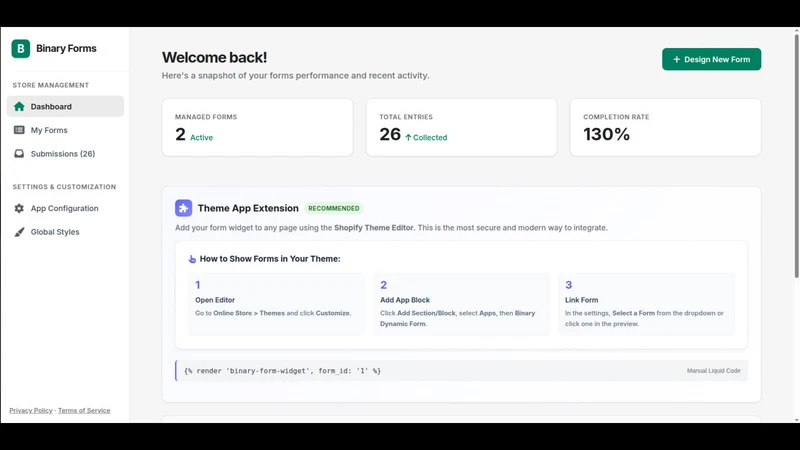Click the Manual Liquid Code label
Viewport: 800px width, 450px height.
point(713,371)
